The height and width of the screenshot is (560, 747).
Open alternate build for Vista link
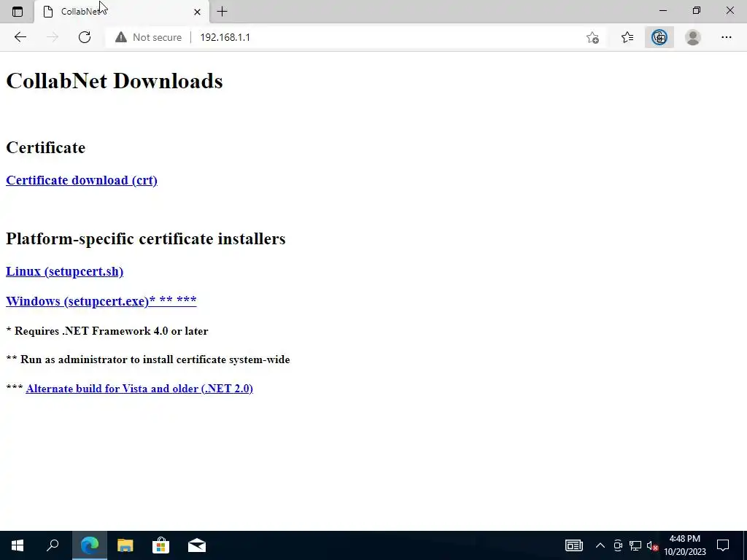(139, 389)
